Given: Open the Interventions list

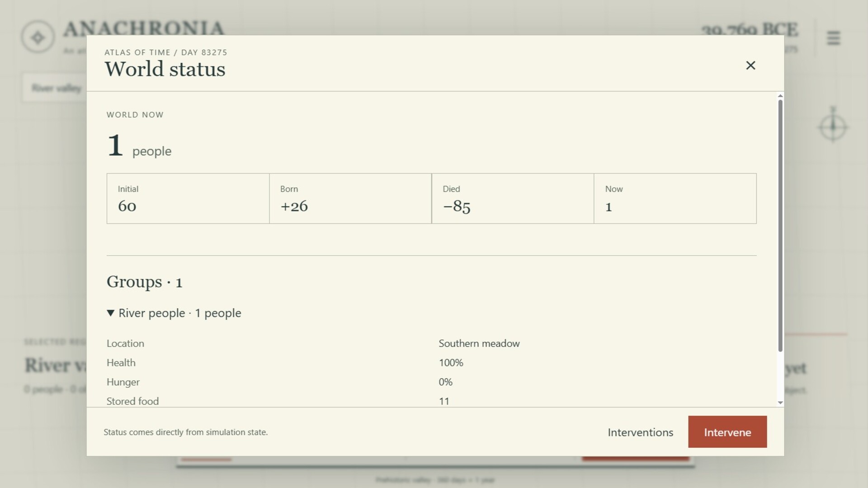Looking at the screenshot, I should (640, 432).
